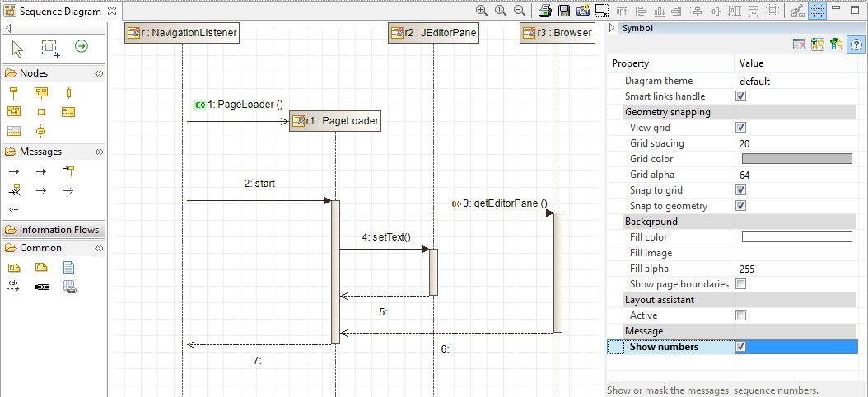
Task: Click the green circled arrow palette tool
Action: (82, 46)
